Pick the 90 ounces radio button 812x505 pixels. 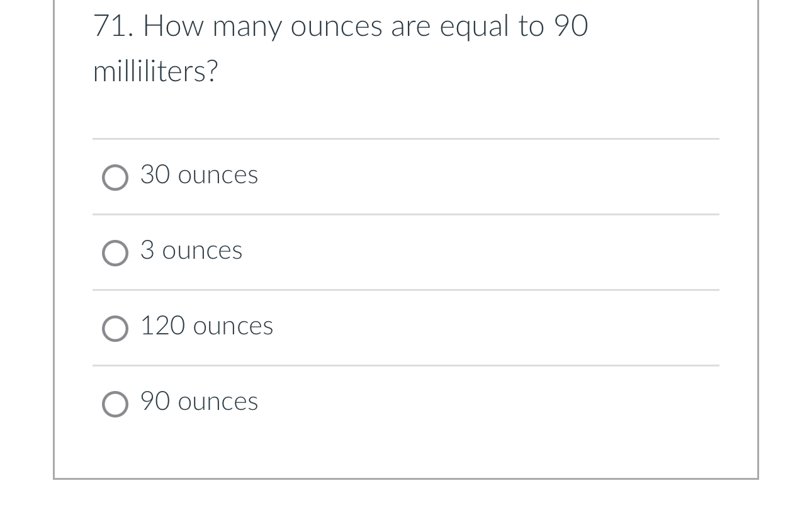pos(115,404)
